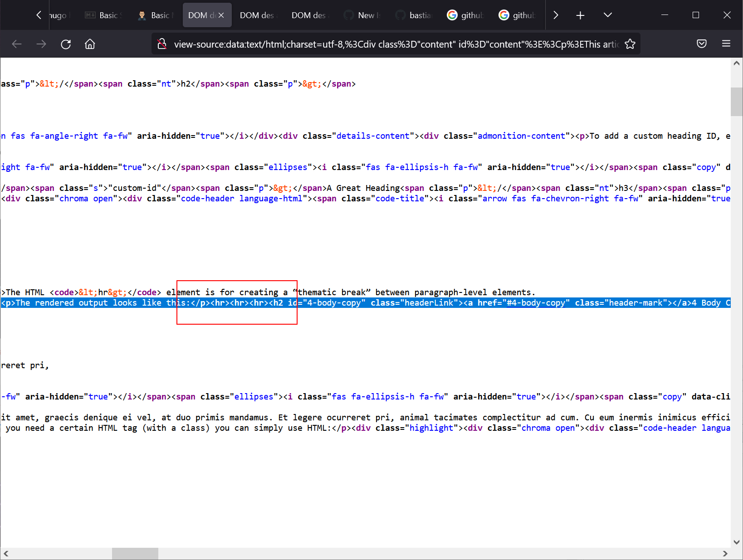Image resolution: width=743 pixels, height=560 pixels.
Task: Click the vertical scrollbar down arrow
Action: pyautogui.click(x=736, y=542)
